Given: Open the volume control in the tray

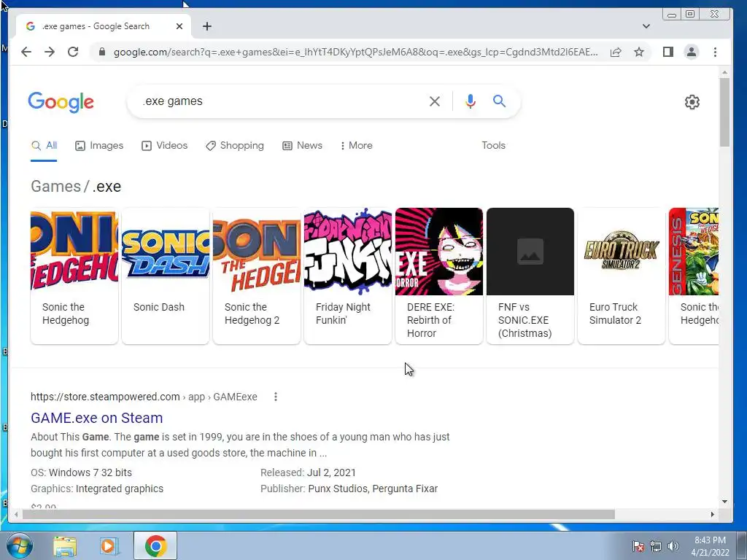Looking at the screenshot, I should click(673, 546).
